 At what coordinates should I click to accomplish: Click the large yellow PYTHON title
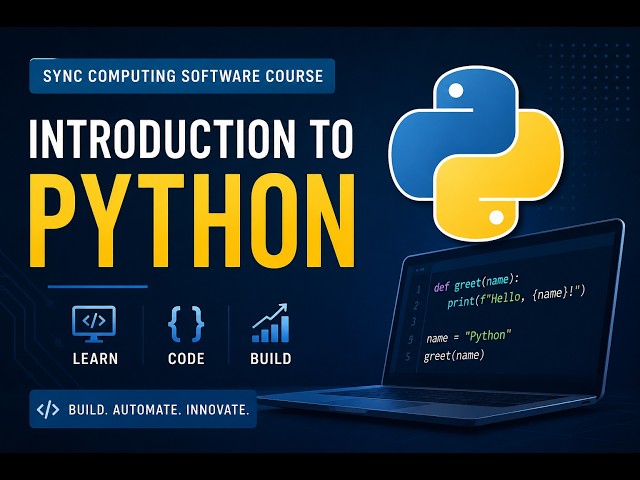(192, 221)
